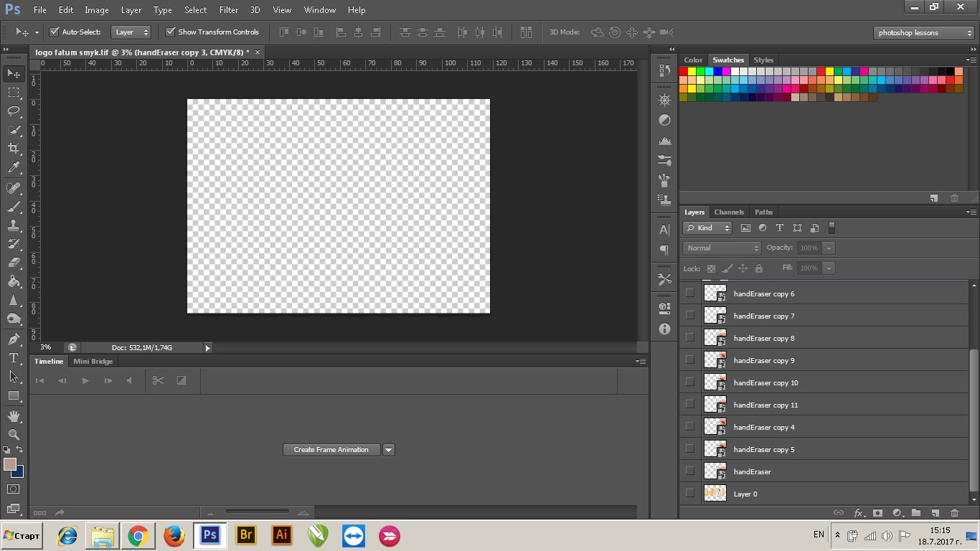Screen dimensions: 980x551
Task: Open the Character panel
Action: [664, 230]
